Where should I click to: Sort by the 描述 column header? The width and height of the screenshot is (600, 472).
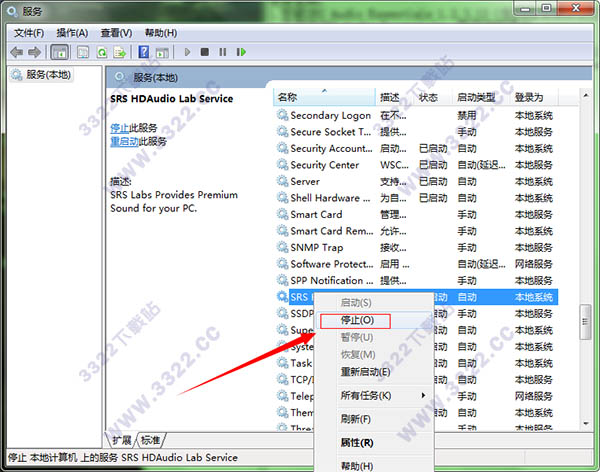(395, 97)
